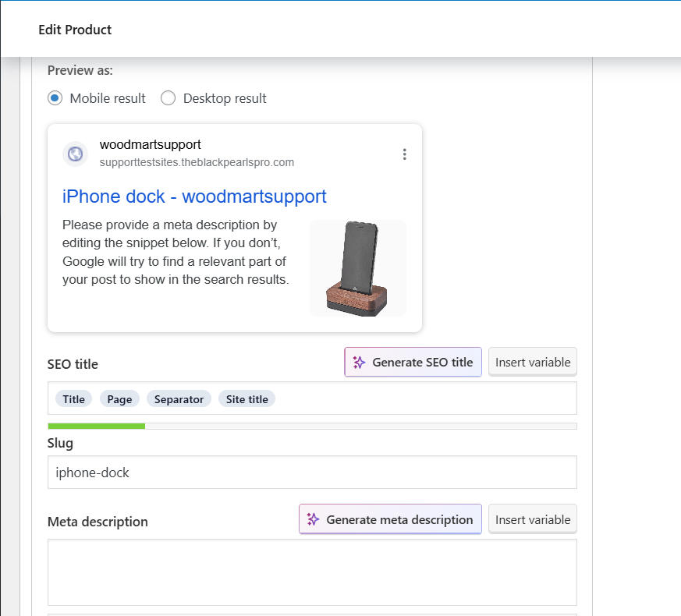
Task: Click the SEO title label
Action: (73, 364)
